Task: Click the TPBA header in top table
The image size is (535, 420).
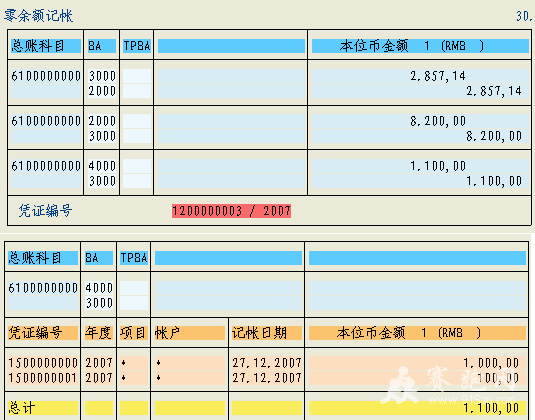Action: [x=136, y=46]
